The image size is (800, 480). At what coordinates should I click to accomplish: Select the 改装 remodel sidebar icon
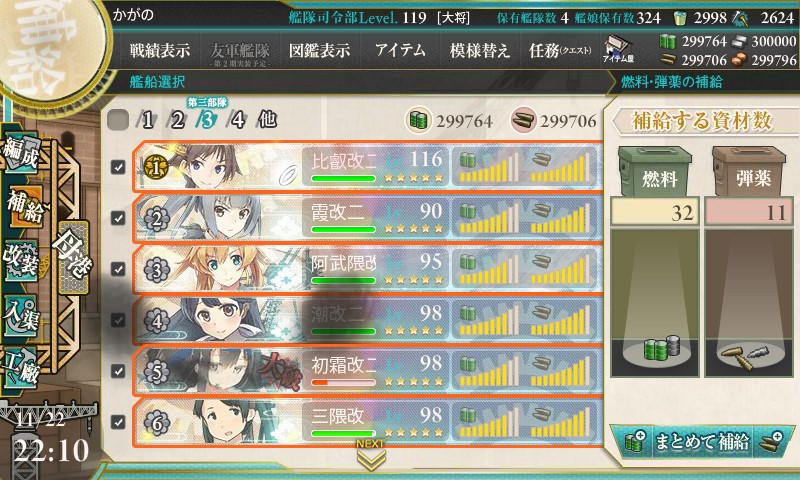click(20, 260)
